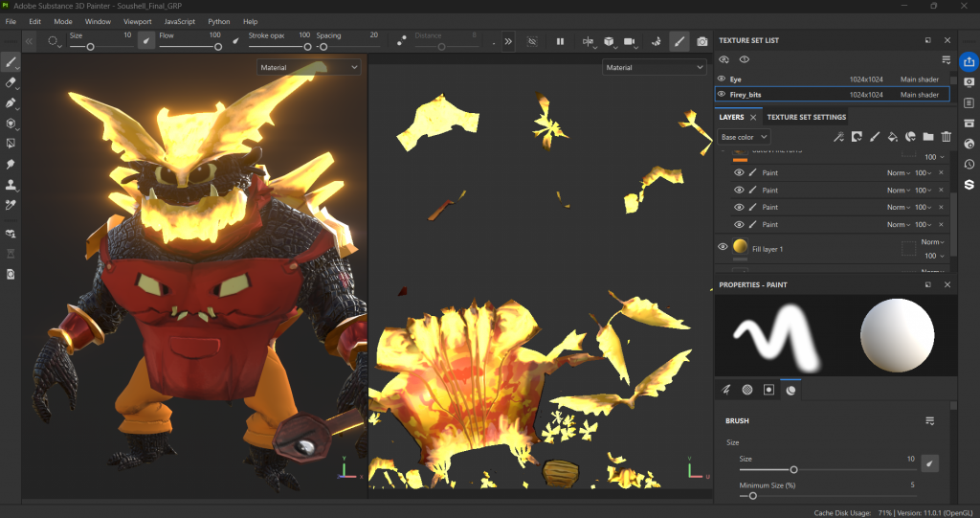This screenshot has width=980, height=518.
Task: Toggle pen pressure for toolbar Flow
Action: click(x=235, y=41)
